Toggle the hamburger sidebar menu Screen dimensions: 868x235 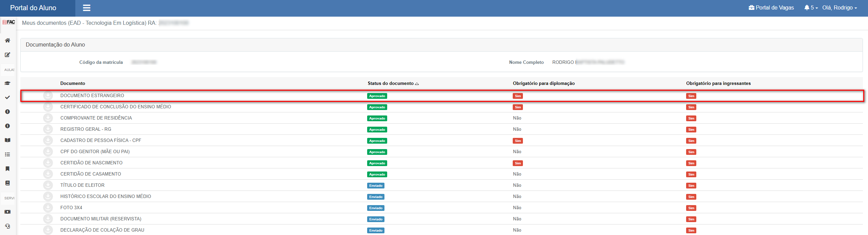pos(87,8)
